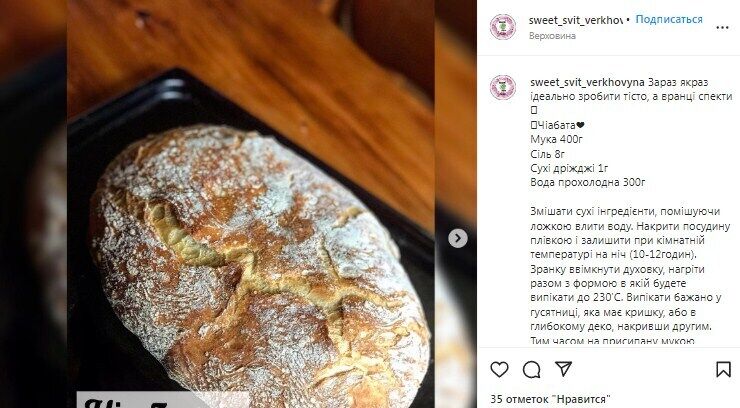Open comments with the speech bubble icon
Viewport: 740px width, 408px height.
(531, 369)
